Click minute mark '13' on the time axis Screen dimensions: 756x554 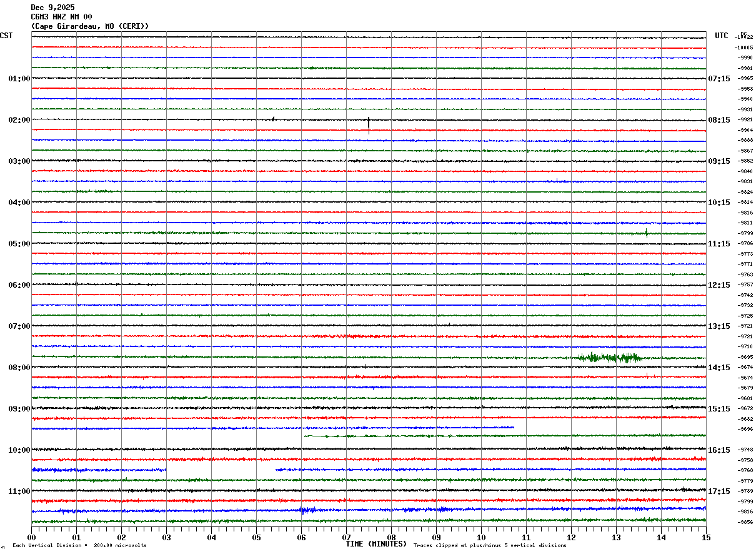coord(616,537)
